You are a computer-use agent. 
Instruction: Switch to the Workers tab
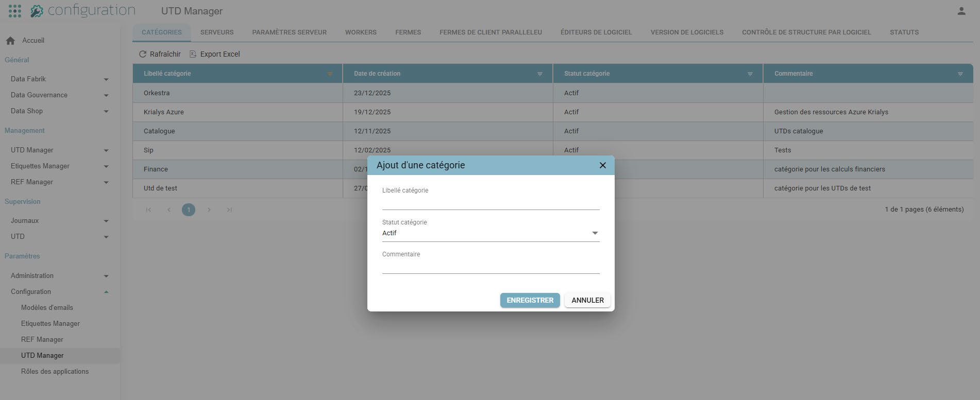pyautogui.click(x=361, y=32)
